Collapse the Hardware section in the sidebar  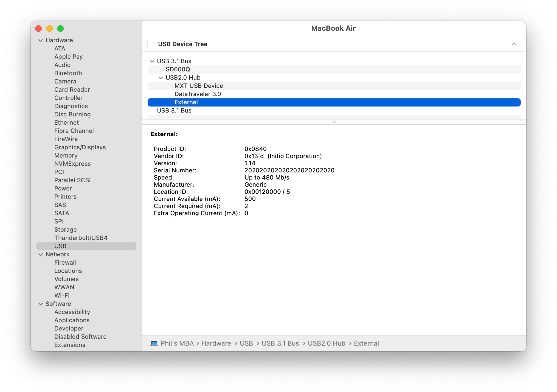(x=41, y=40)
